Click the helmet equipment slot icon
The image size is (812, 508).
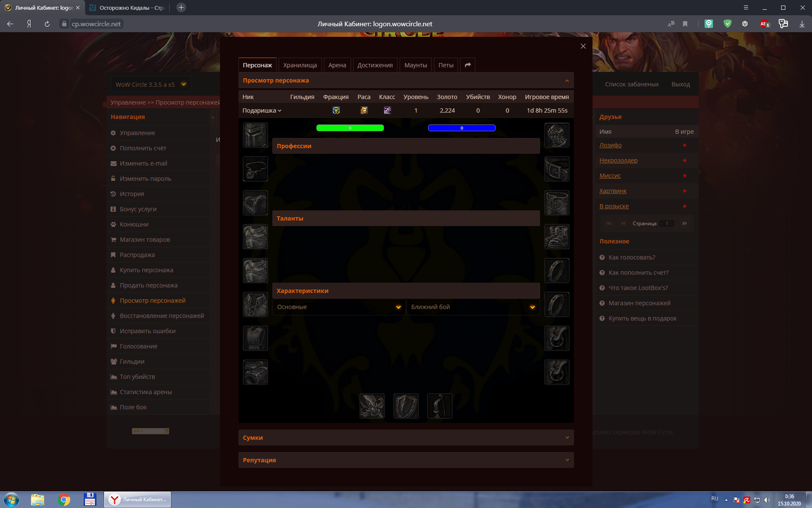(255, 135)
